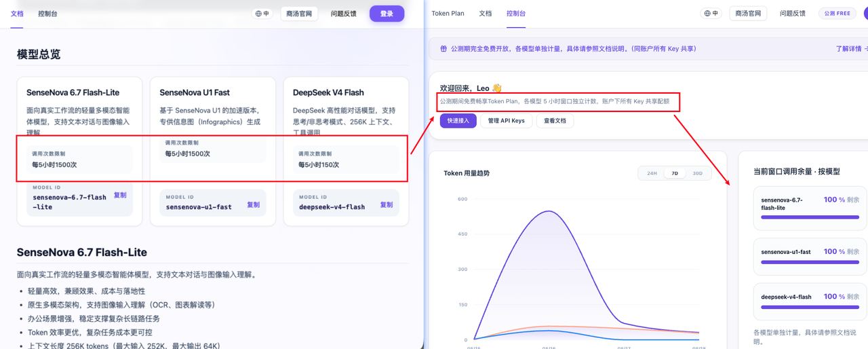Image resolution: width=868 pixels, height=349 pixels.
Task: Click the 450 label on the chart axis
Action: (462, 234)
